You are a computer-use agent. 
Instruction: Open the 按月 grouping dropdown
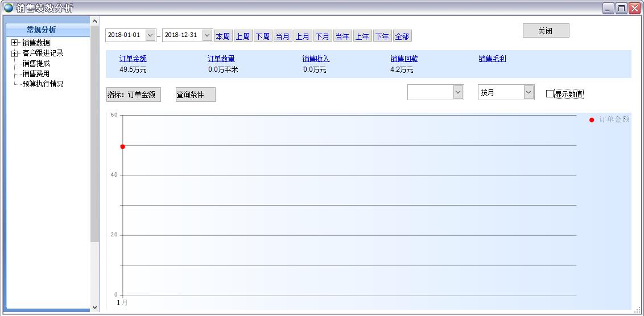click(529, 92)
